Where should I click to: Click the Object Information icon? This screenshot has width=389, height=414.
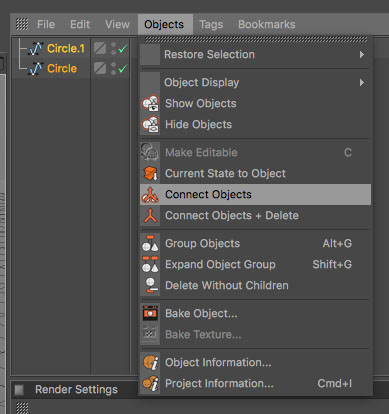[150, 363]
